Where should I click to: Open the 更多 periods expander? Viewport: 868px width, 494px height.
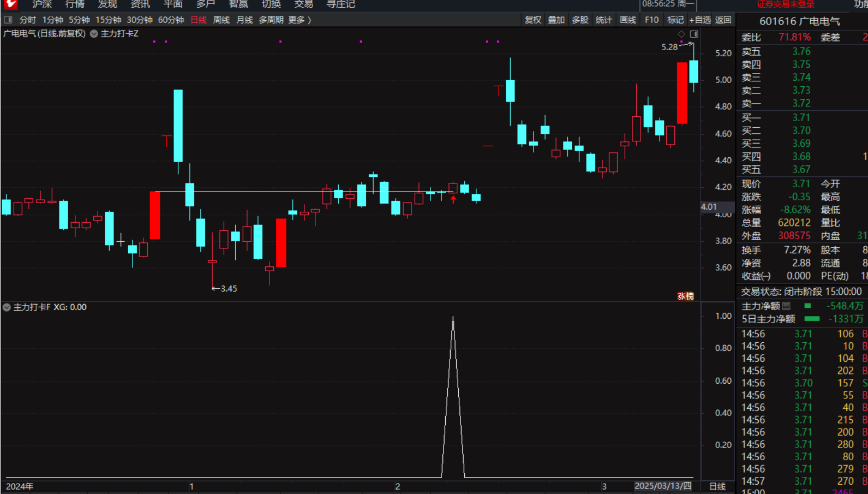pos(300,20)
